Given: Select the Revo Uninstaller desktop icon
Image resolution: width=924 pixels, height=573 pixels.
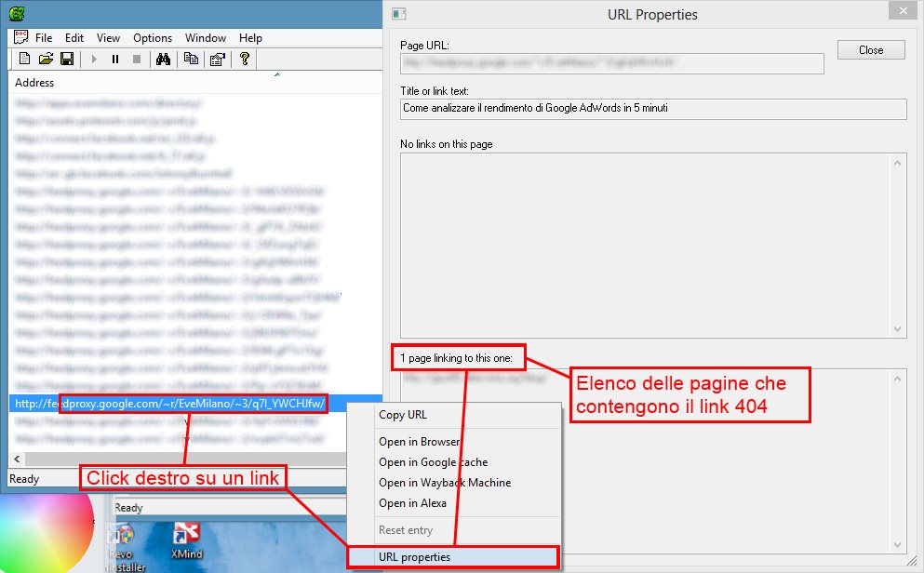Looking at the screenshot, I should click(125, 547).
